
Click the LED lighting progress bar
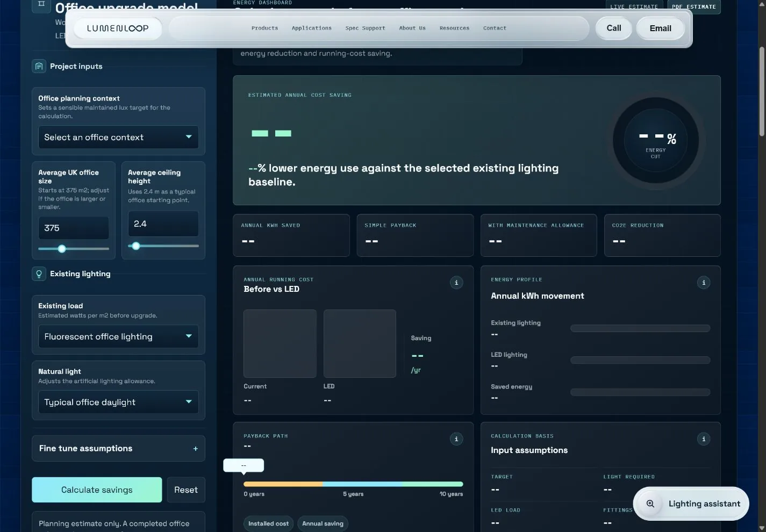coord(640,360)
